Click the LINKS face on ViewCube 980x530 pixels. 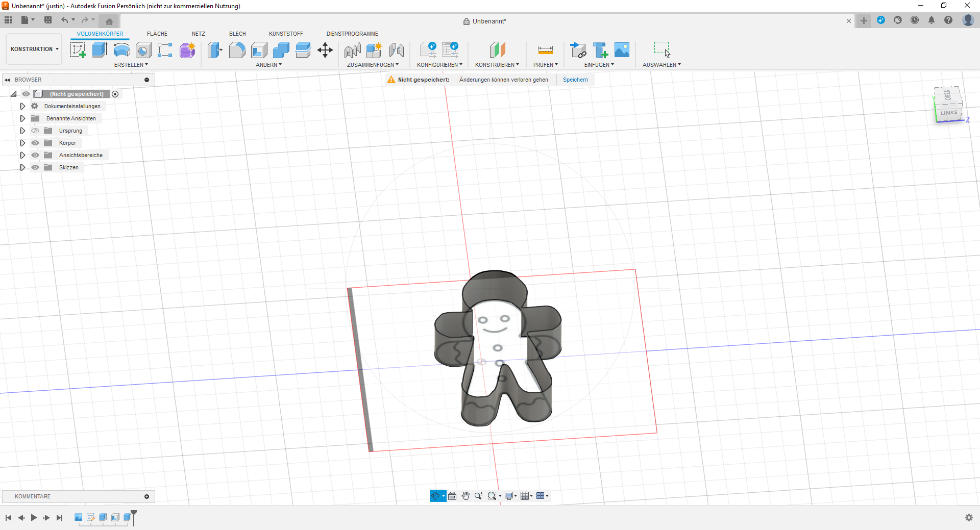click(x=949, y=113)
